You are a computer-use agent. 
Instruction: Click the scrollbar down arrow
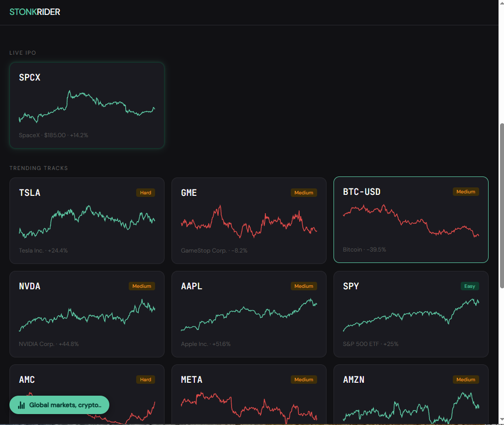[x=502, y=420]
